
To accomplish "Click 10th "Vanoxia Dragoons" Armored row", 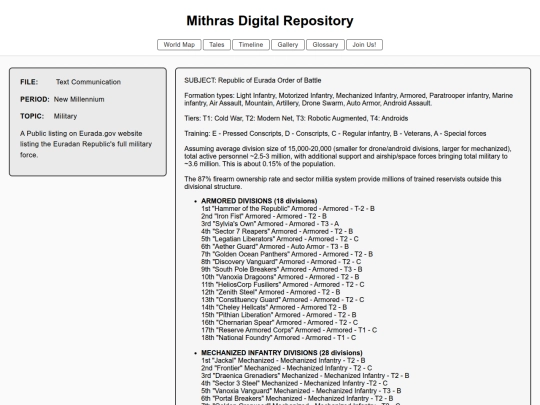I will pos(280,277).
